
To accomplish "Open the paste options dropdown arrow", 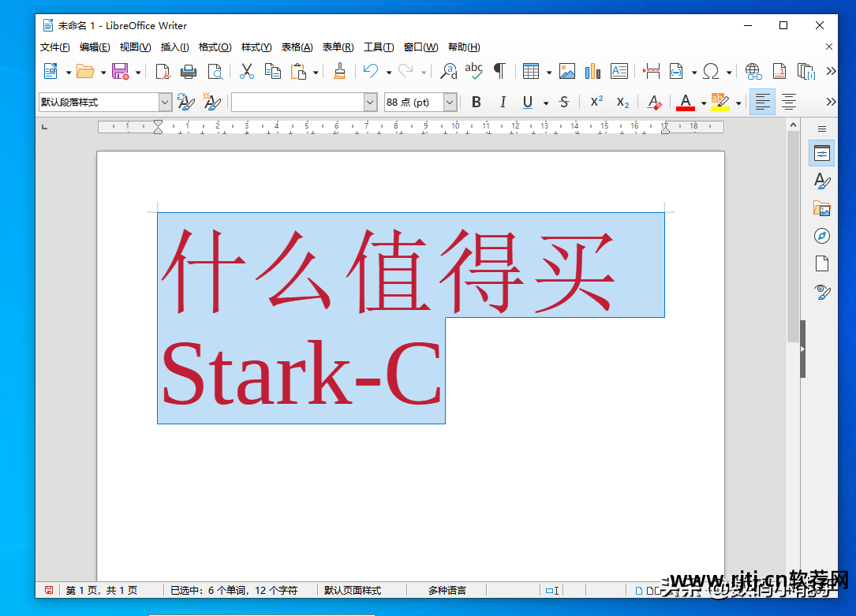I will 316,73.
